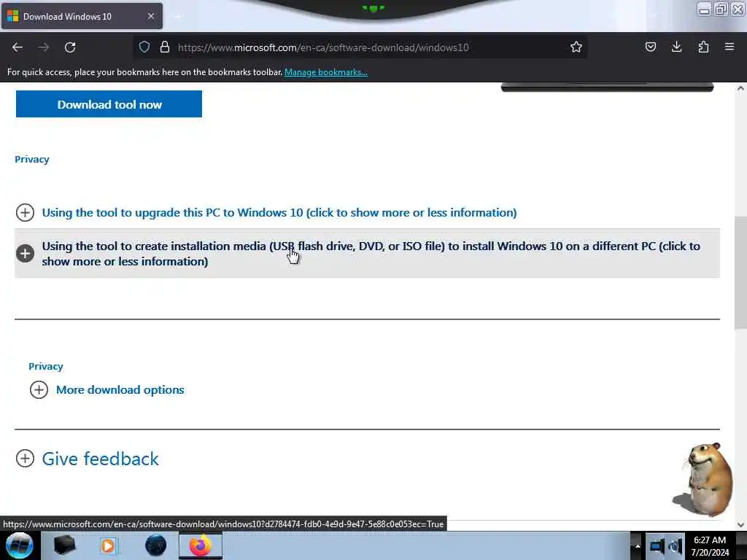Click the page scrollbar up arrow
The height and width of the screenshot is (560, 747).
click(x=740, y=88)
